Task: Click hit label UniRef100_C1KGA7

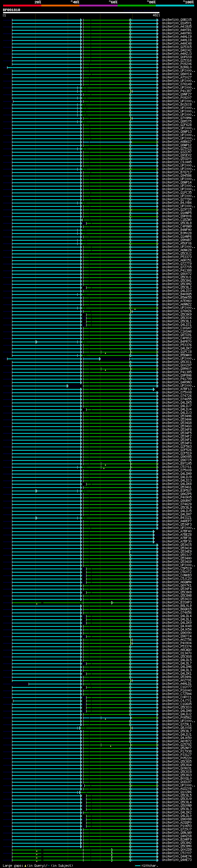Action: pos(177,328)
